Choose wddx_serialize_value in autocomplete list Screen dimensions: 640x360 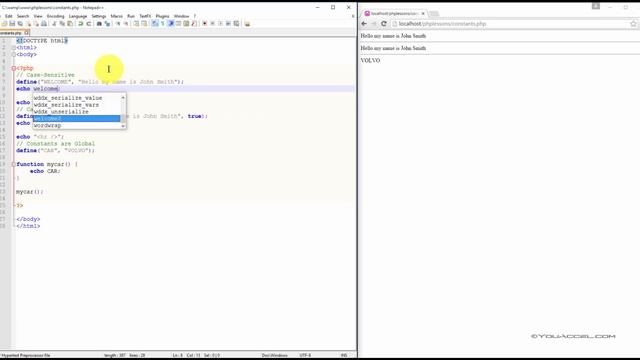pos(77,98)
